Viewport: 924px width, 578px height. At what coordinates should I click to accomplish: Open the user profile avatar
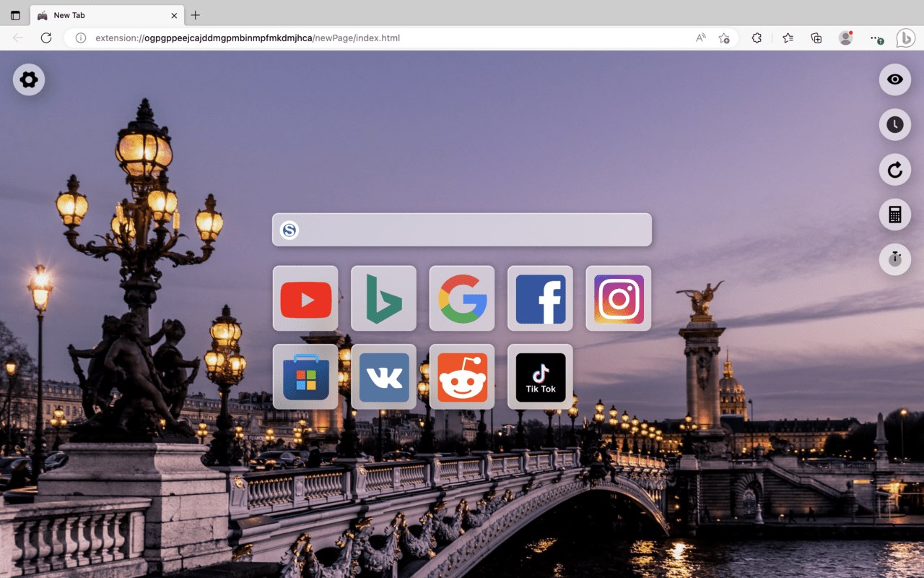845,38
